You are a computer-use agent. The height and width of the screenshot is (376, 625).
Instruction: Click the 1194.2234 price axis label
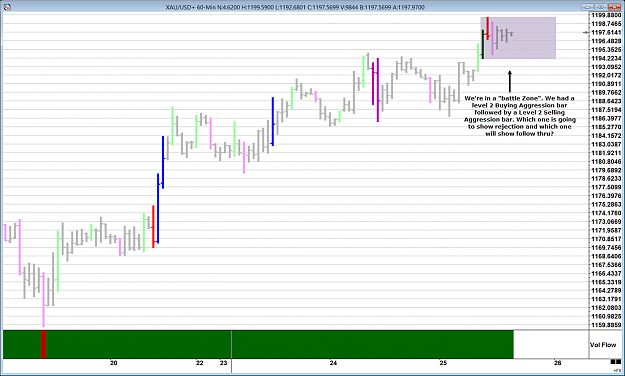point(606,58)
